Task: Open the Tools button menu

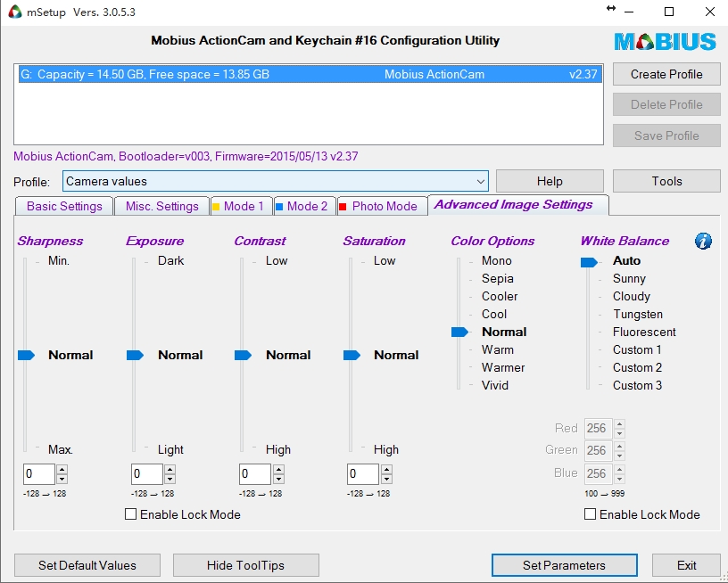Action: (x=666, y=181)
